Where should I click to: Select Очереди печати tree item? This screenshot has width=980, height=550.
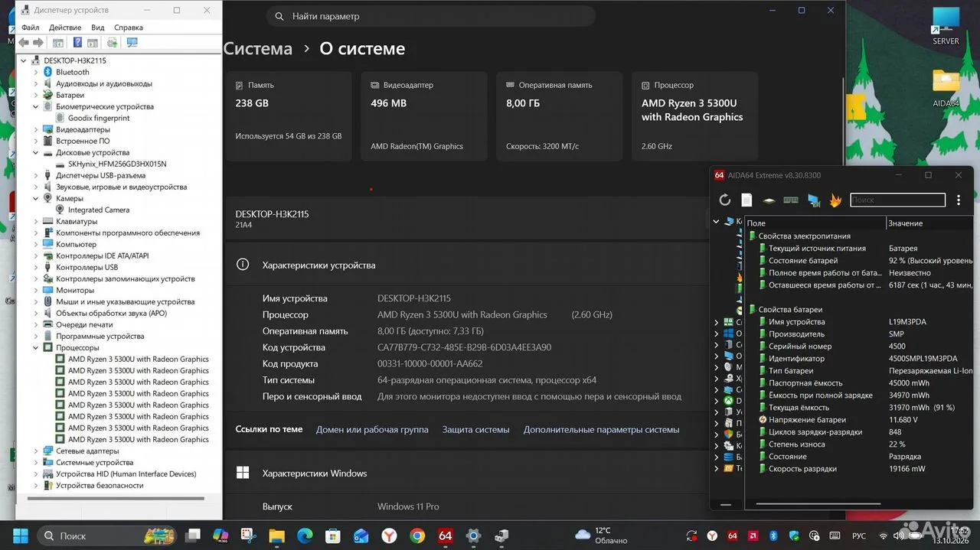point(84,324)
